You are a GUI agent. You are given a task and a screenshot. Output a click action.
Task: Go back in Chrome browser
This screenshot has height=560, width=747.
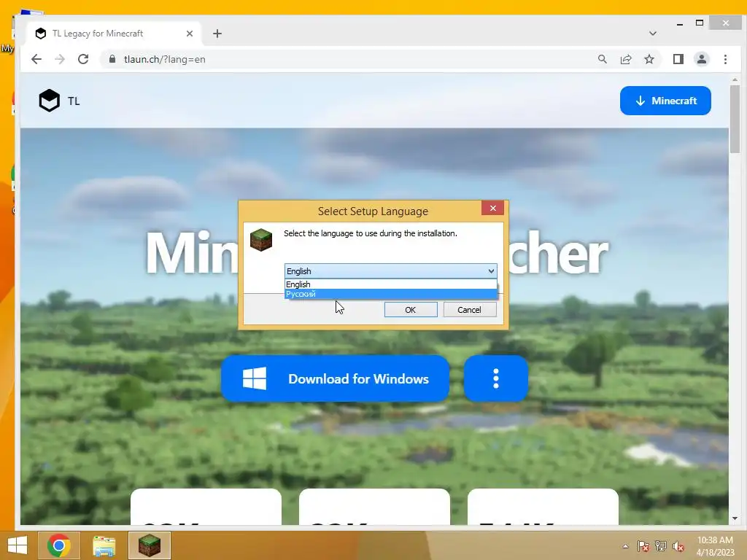point(36,59)
